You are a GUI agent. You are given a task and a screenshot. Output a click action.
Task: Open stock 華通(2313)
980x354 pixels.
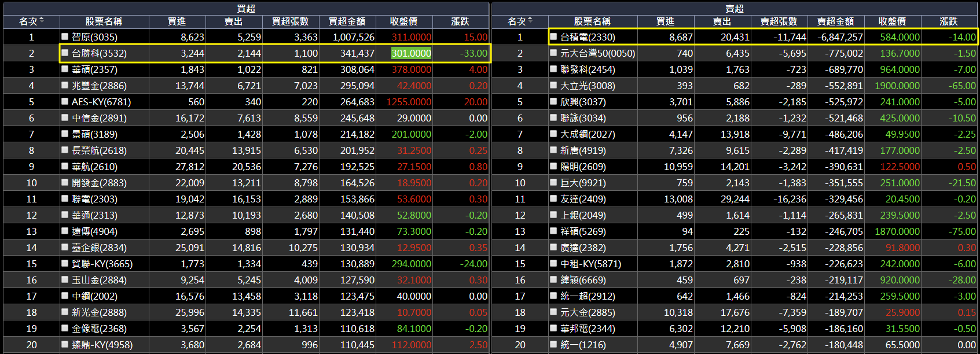tap(94, 215)
